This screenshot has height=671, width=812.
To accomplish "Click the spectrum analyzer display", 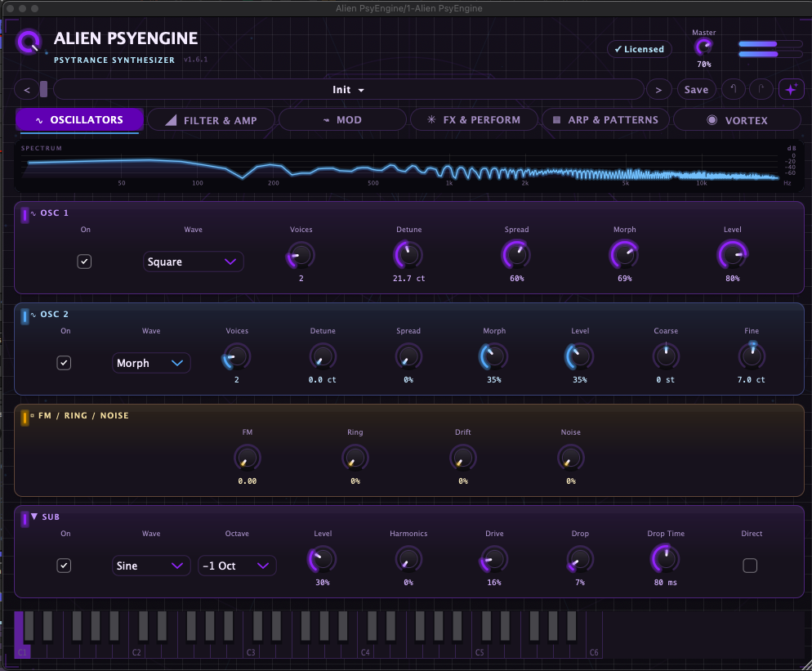I will 409,166.
